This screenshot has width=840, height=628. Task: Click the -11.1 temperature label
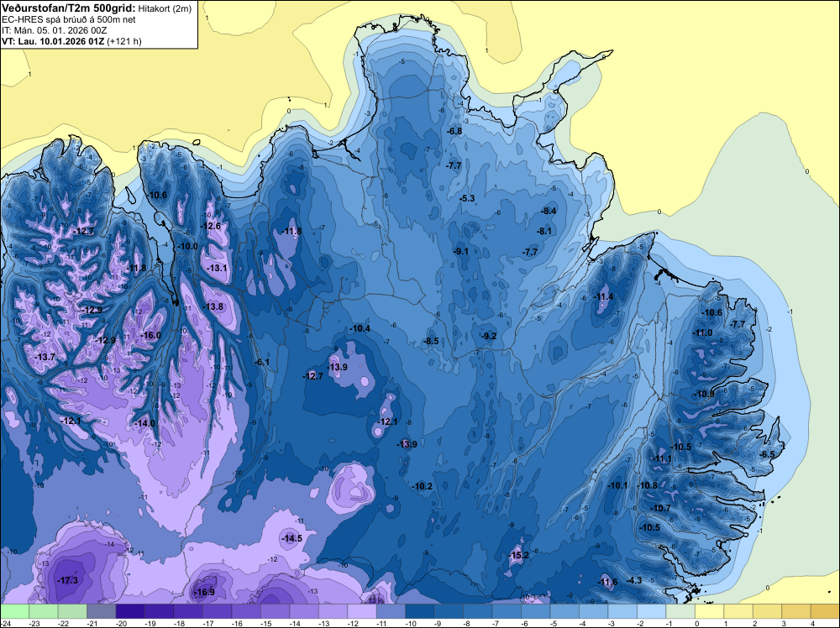point(662,458)
